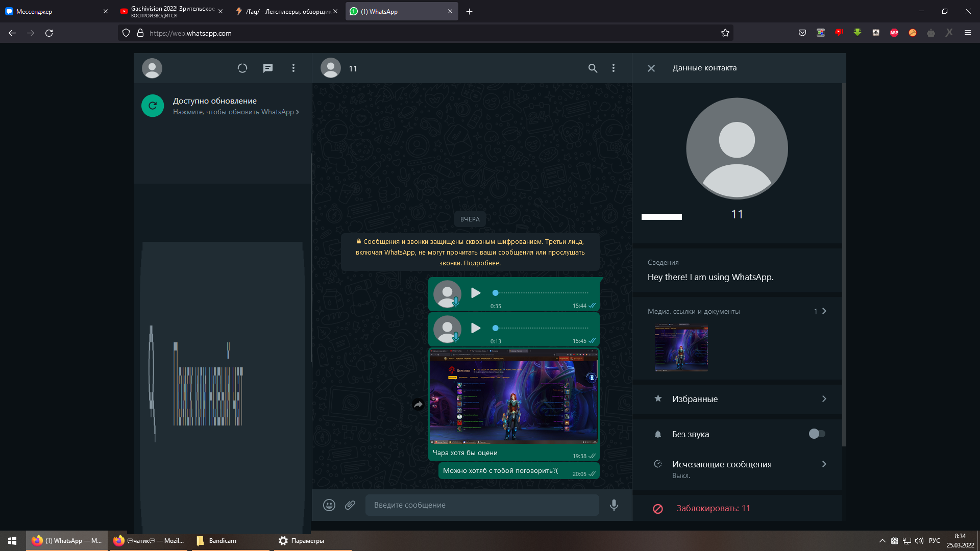Open Windows Start menu

[12, 541]
